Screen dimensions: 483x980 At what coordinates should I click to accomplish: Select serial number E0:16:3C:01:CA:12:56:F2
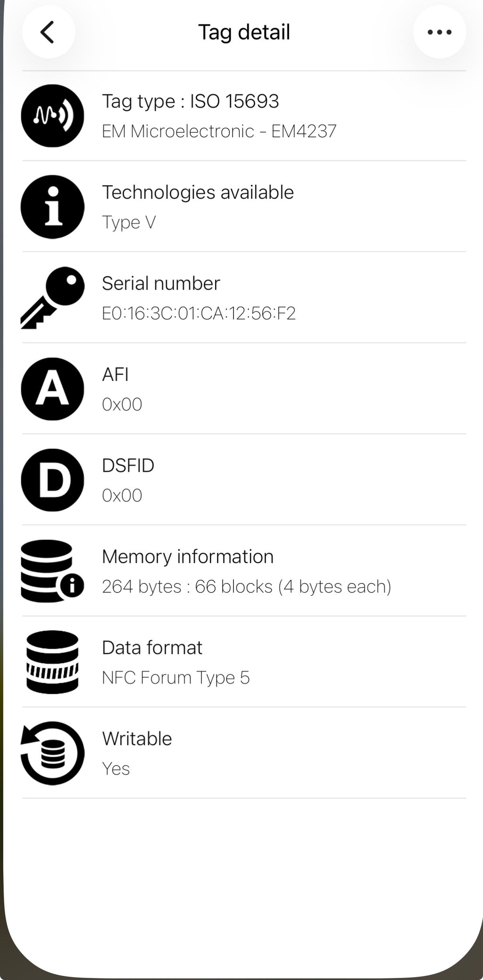199,313
